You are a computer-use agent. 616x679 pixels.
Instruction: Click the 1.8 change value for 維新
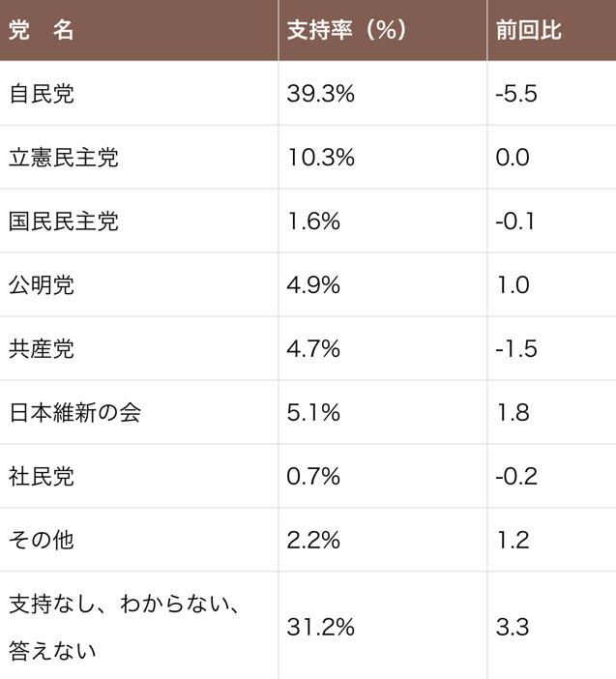(513, 412)
